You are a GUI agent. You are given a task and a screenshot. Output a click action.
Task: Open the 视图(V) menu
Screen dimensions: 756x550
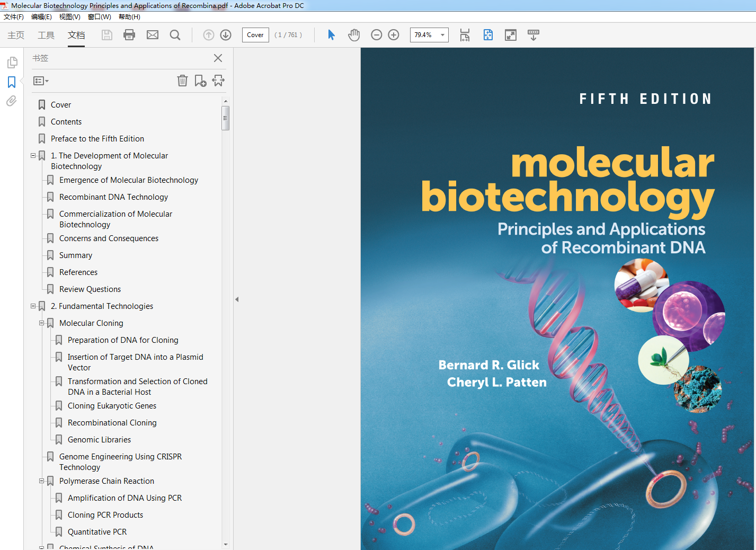[x=69, y=17]
